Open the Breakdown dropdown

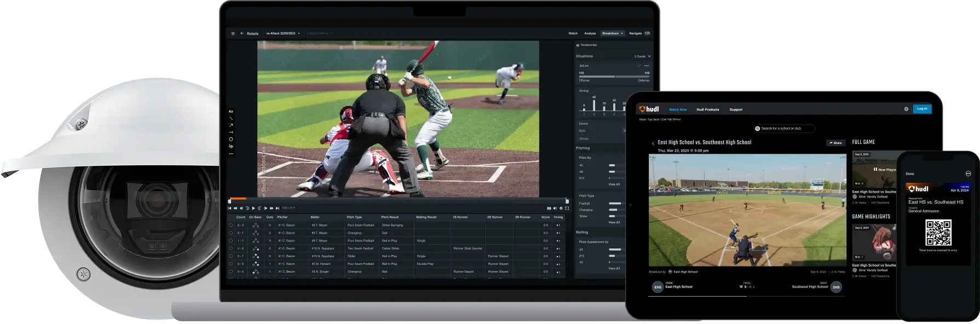tap(613, 33)
